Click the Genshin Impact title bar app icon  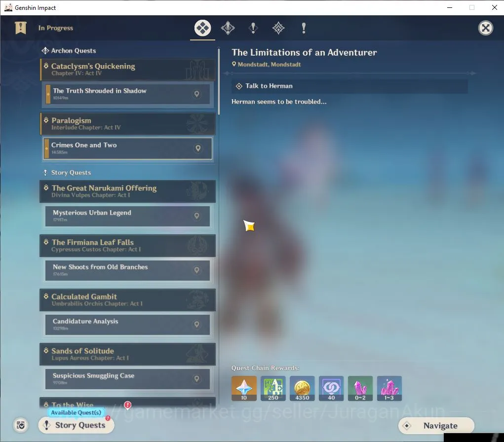pyautogui.click(x=8, y=7)
